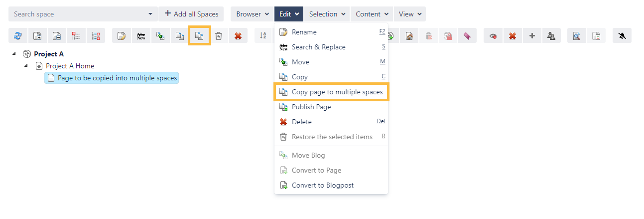The image size is (644, 219).
Task: Click the Search & Replace toolbar icon
Action: click(x=141, y=36)
